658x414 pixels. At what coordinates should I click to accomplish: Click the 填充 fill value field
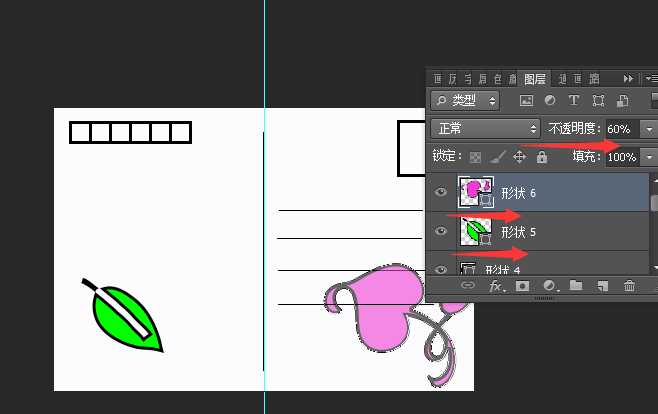(621, 157)
